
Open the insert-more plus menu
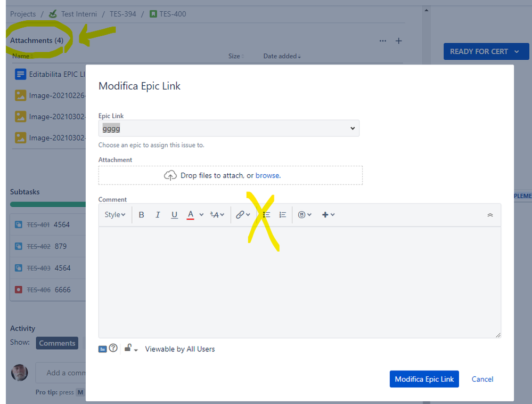point(328,215)
